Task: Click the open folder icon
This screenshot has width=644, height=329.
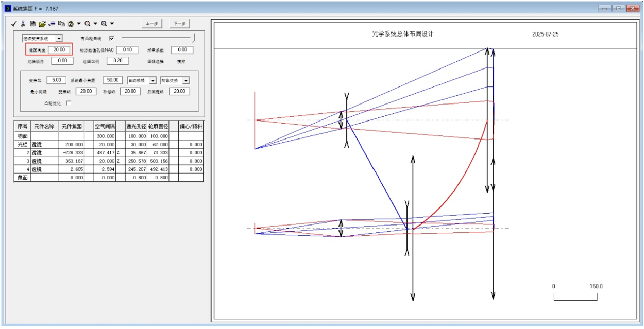Action: coord(42,24)
